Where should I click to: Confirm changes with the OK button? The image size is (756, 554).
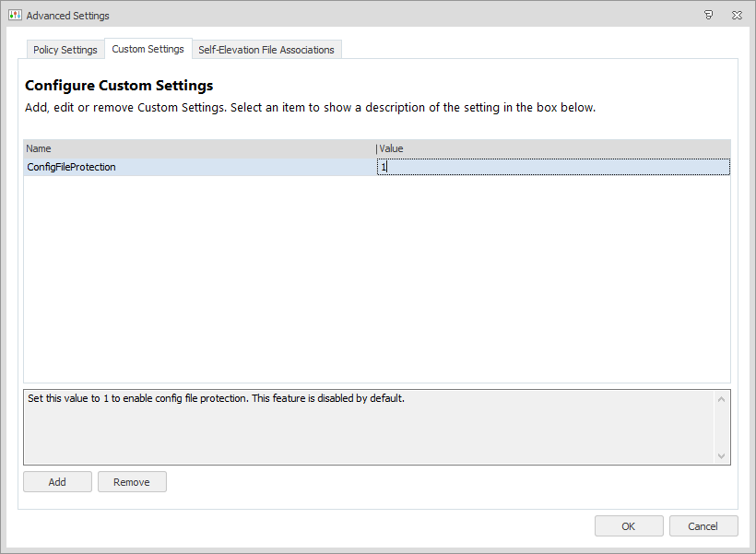tap(629, 526)
